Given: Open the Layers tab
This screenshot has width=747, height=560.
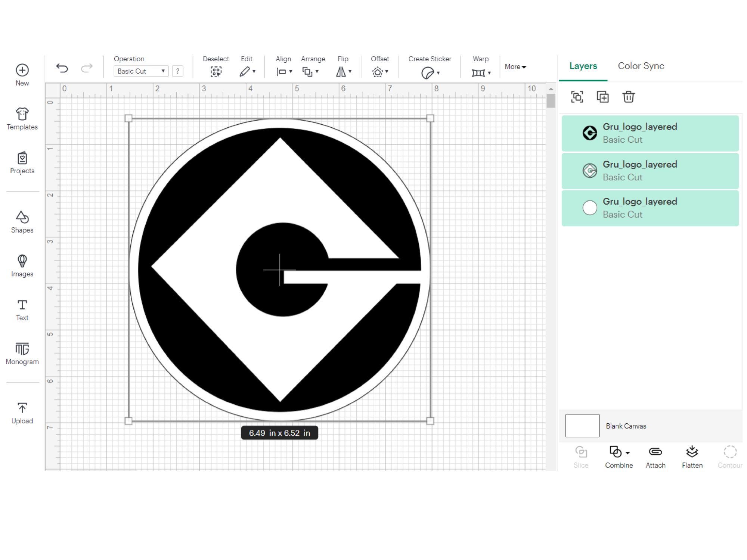Looking at the screenshot, I should 583,66.
